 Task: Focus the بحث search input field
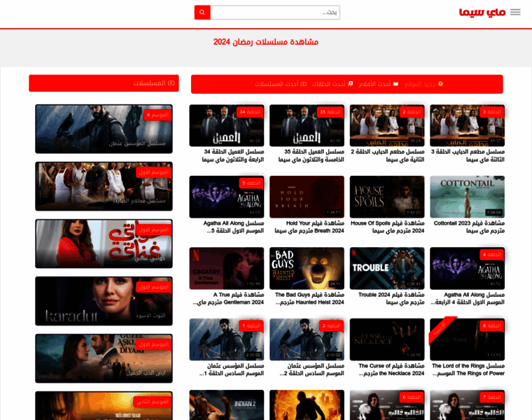tap(275, 13)
